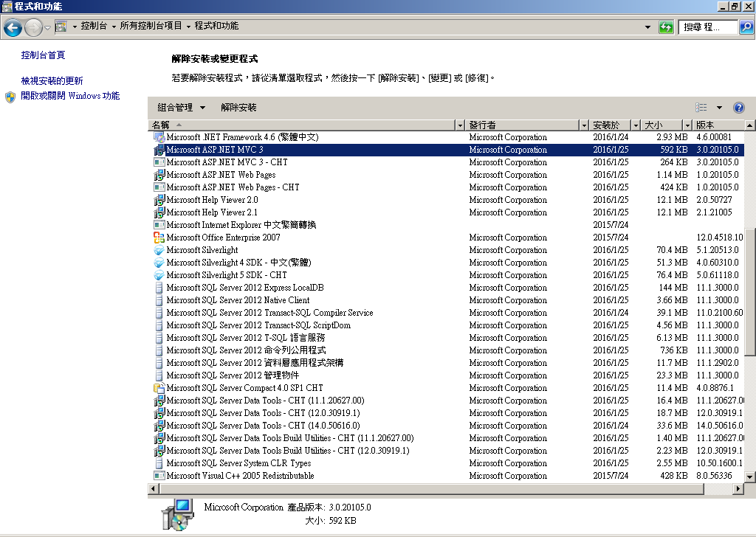Click Internet Explorer 中文繁簡轉換 icon
This screenshot has width=756, height=537.
(159, 225)
